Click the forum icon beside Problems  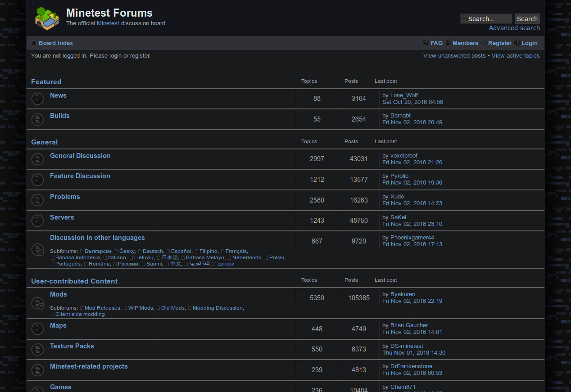[37, 200]
